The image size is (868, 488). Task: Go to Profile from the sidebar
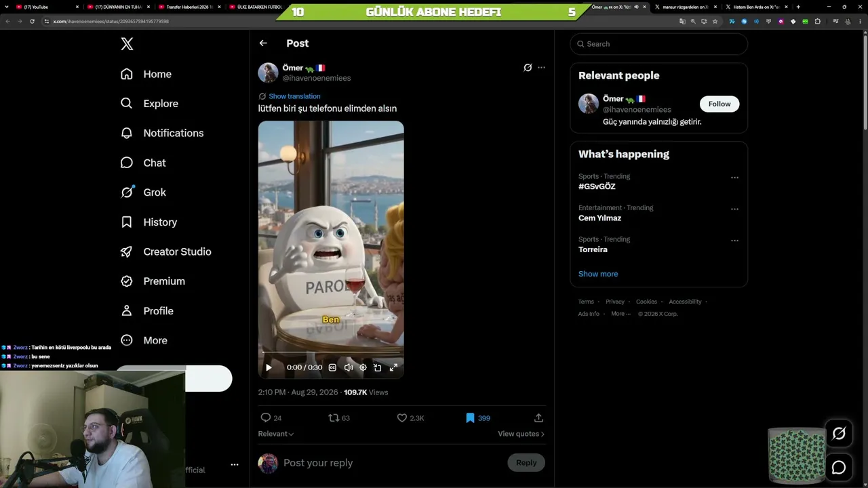(146, 311)
